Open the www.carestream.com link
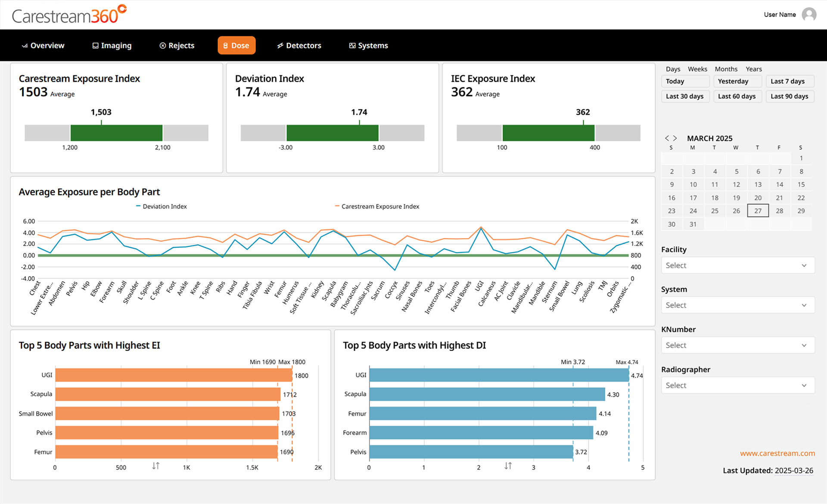Screen dimensions: 827x504 tap(777, 453)
